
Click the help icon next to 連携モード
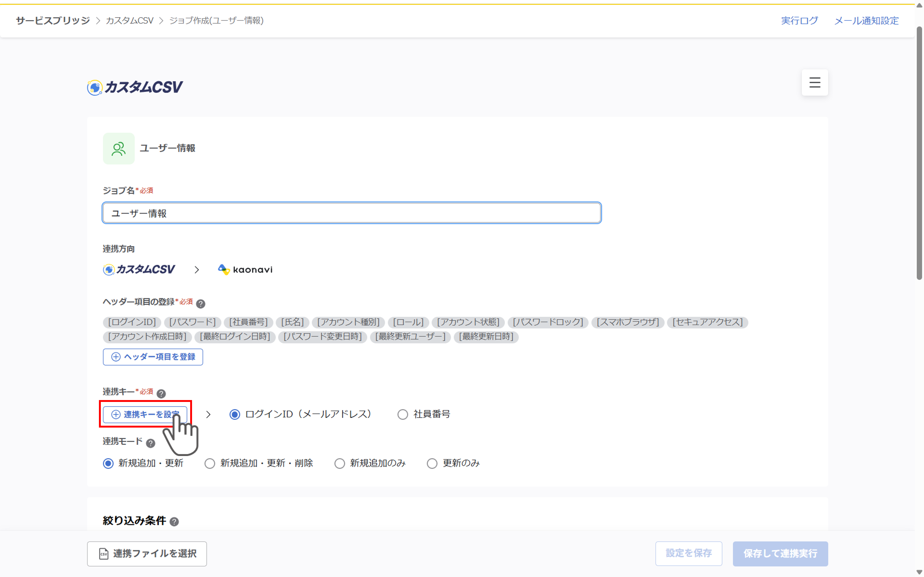pos(150,443)
